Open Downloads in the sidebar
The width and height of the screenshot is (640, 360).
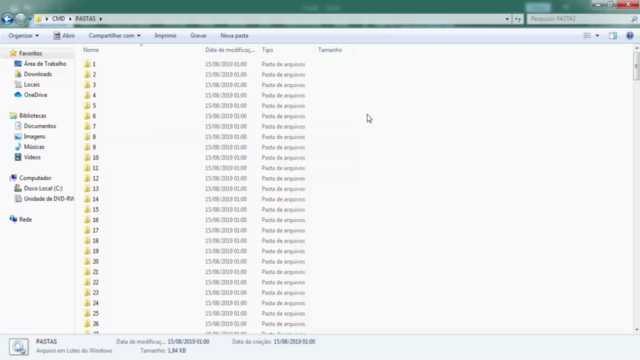38,74
